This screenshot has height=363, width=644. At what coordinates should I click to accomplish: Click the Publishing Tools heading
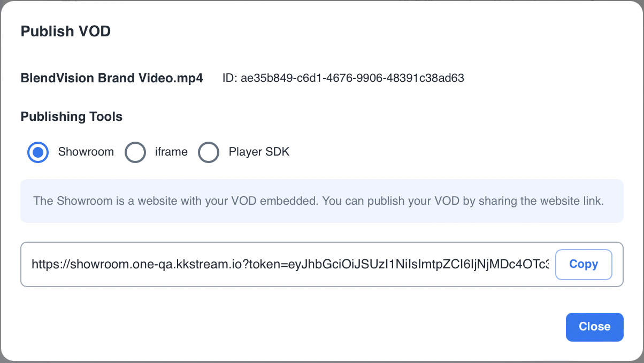click(72, 117)
